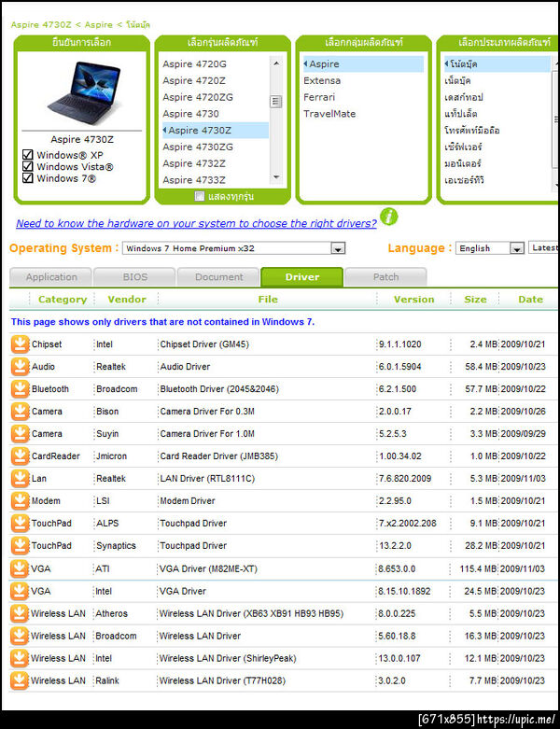Select Aspire 4730Z in model list
This screenshot has width=560, height=729.
click(216, 131)
